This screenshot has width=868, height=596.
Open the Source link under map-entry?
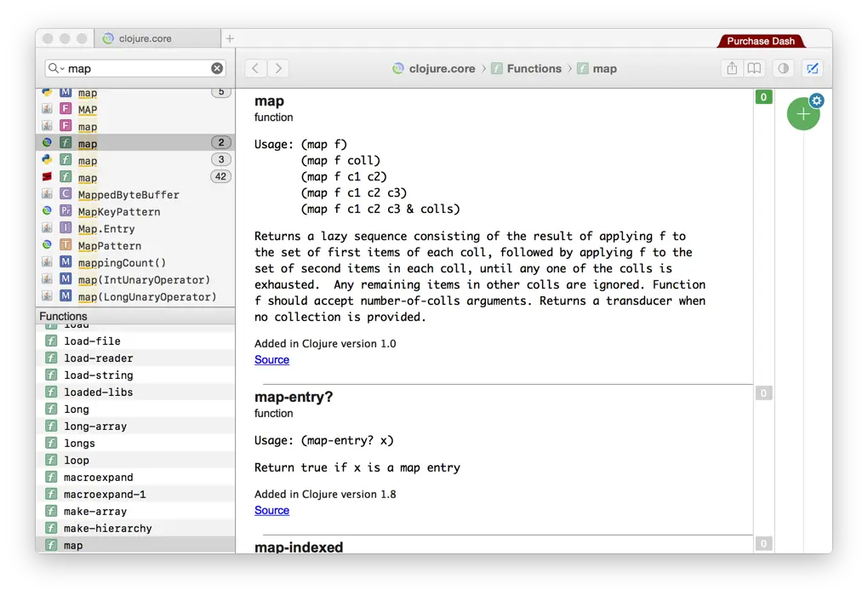(271, 510)
